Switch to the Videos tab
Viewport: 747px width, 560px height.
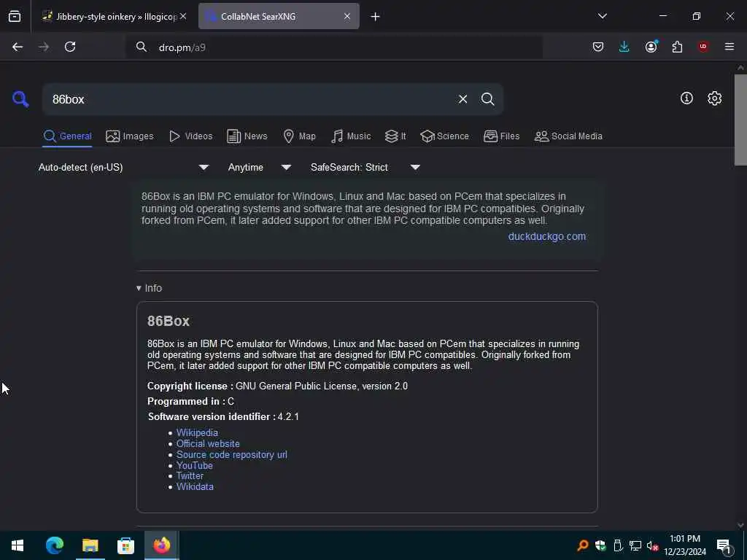point(190,136)
